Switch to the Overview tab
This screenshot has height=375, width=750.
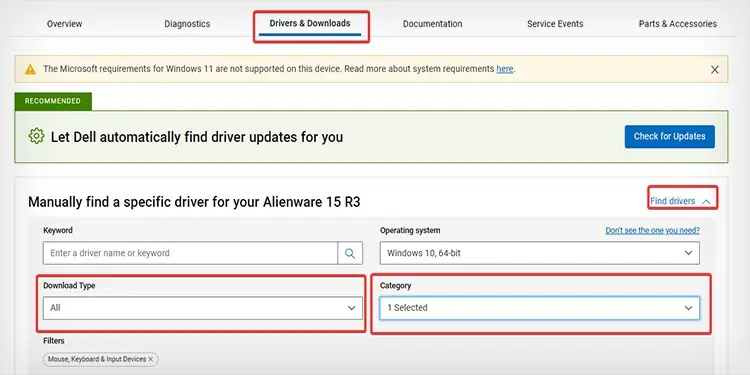pyautogui.click(x=65, y=23)
